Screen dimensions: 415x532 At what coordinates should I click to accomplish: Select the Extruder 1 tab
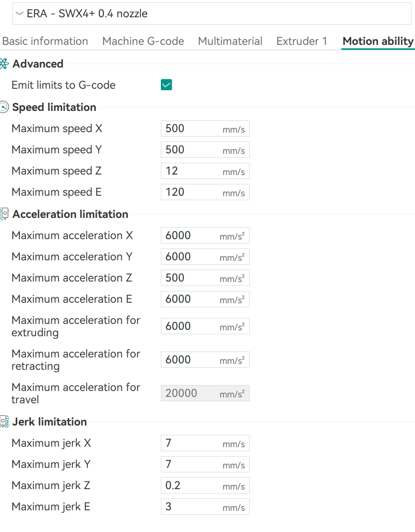point(302,41)
